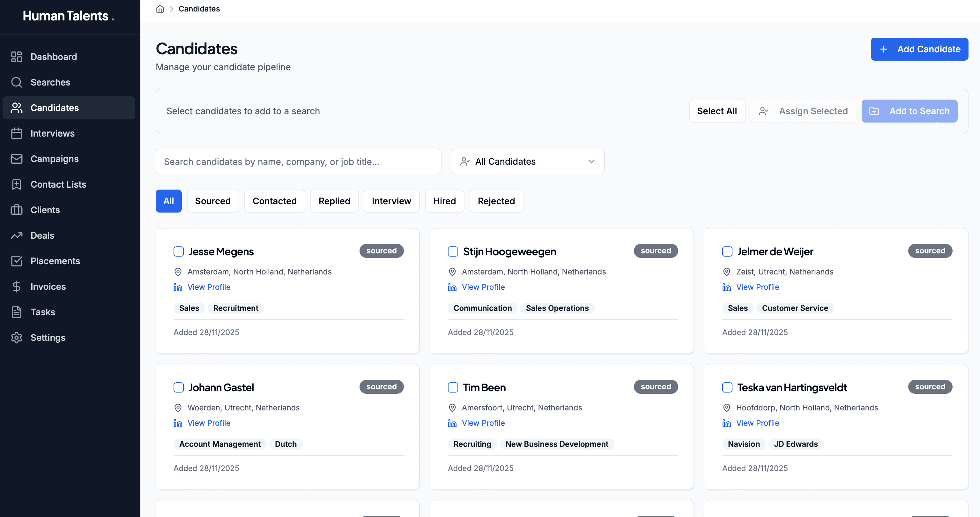The image size is (980, 517).
Task: Open Settings via the gear icon
Action: tap(17, 337)
